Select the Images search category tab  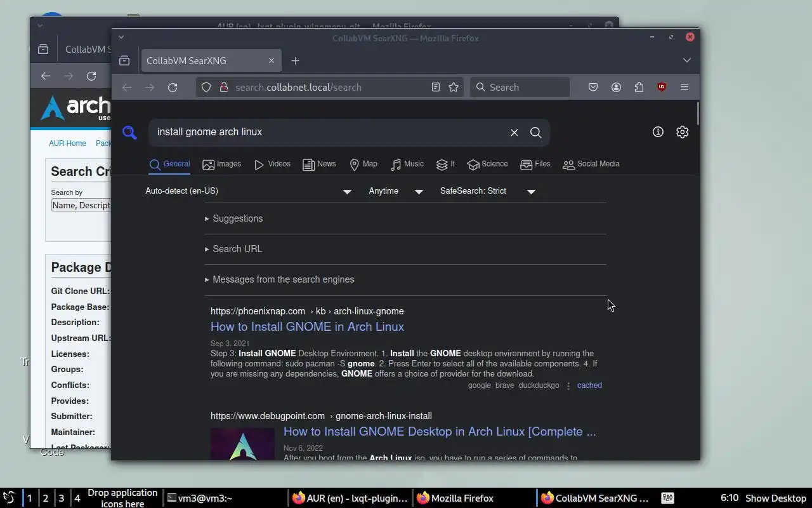pos(221,164)
